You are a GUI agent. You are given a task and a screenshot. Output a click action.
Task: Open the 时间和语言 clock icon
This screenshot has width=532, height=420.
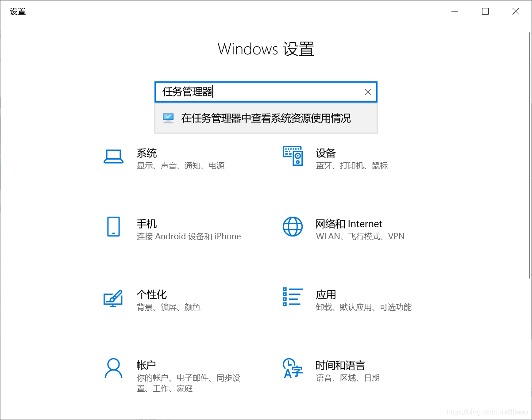(x=293, y=368)
